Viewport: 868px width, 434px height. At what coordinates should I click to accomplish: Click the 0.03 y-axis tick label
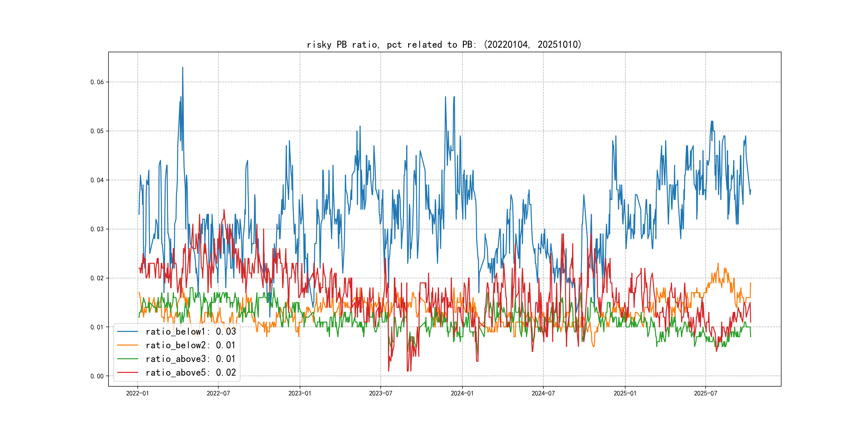[97, 229]
